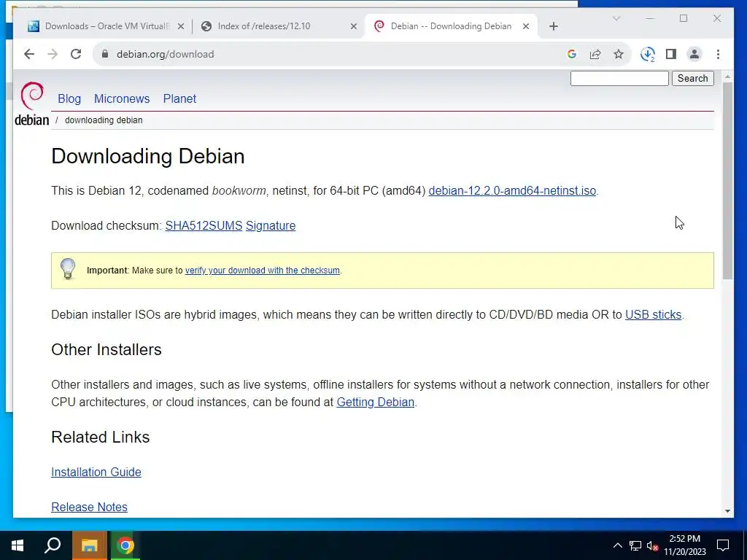Screen dimensions: 747x560
Task: Open the Installation Guide link
Action: pyautogui.click(x=96, y=472)
